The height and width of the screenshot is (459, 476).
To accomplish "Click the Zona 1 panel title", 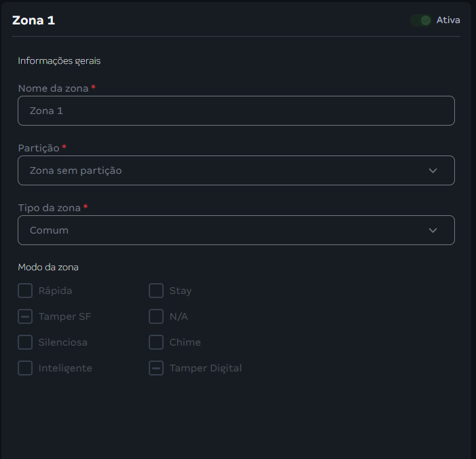I will click(x=33, y=20).
